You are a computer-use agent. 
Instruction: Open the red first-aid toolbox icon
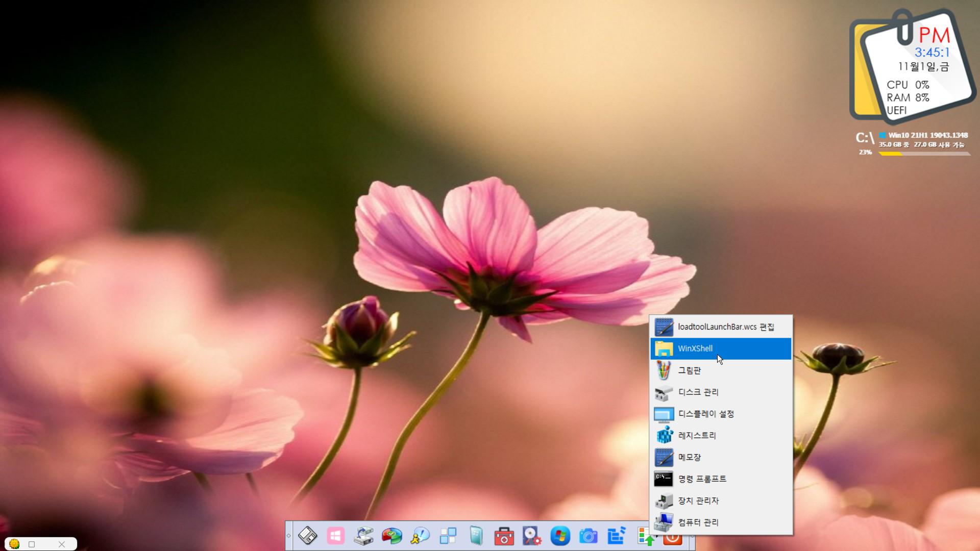[x=504, y=536]
